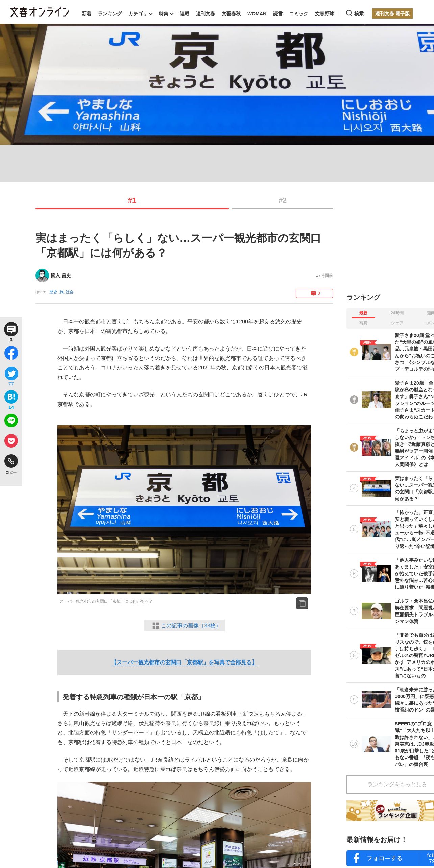Expand the Kyoto station photo gallery icon

302,603
